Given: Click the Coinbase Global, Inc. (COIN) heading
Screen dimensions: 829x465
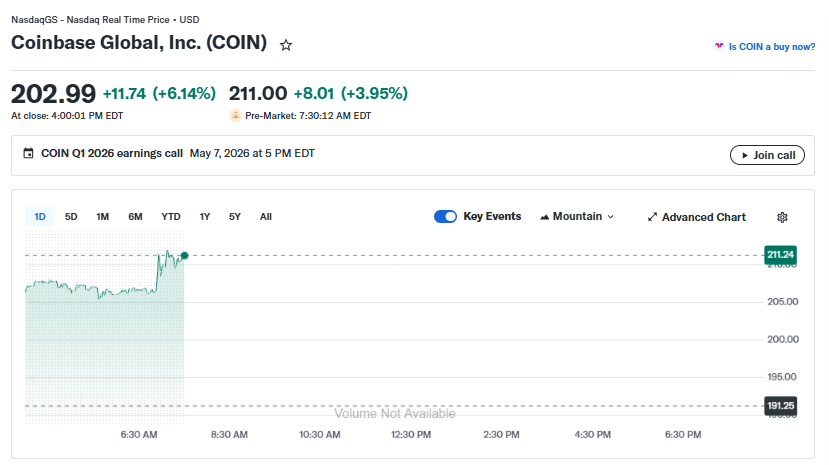Looking at the screenshot, I should (139, 42).
